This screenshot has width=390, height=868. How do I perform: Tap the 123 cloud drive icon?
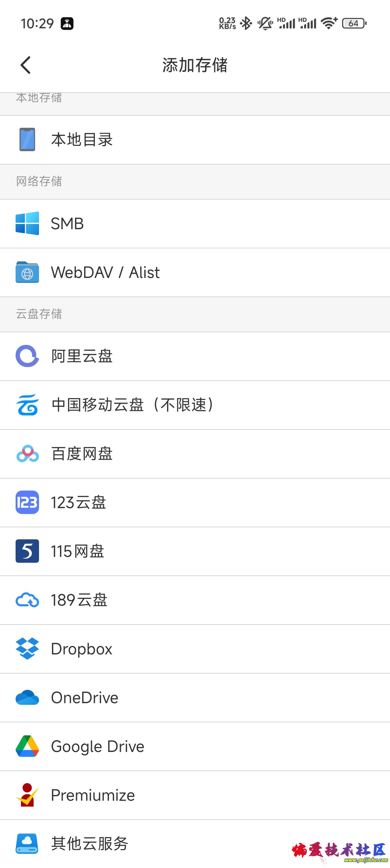pyautogui.click(x=27, y=502)
